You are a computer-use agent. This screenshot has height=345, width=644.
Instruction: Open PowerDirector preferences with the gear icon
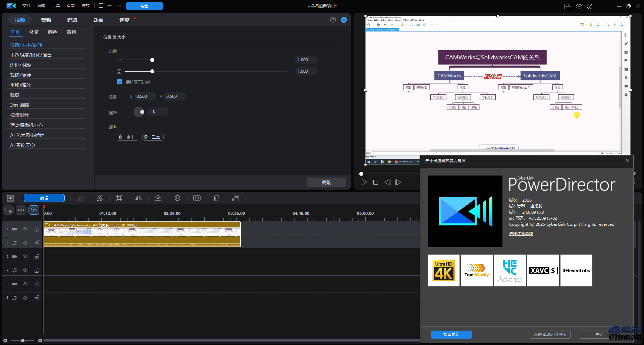coord(579,6)
